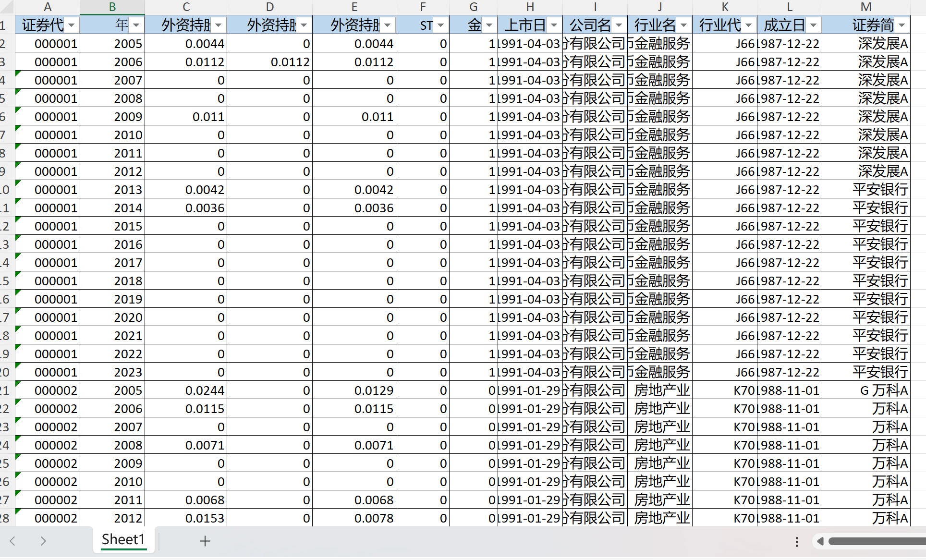The height and width of the screenshot is (560, 926).
Task: Switch to Sheet1 tab
Action: click(123, 540)
